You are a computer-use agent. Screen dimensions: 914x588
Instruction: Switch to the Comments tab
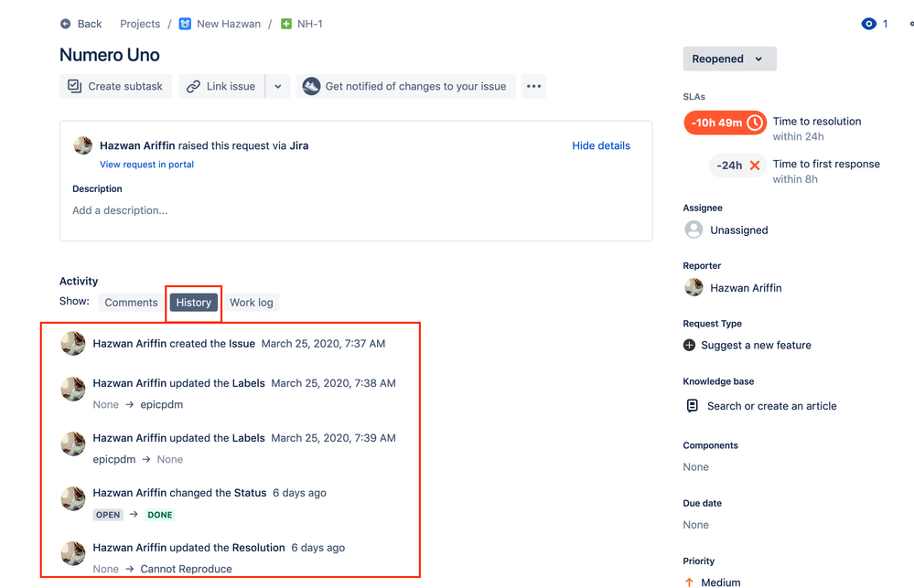click(131, 303)
